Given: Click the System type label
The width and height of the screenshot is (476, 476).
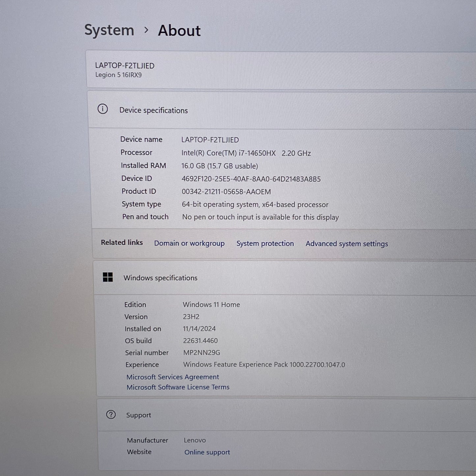Looking at the screenshot, I should pyautogui.click(x=141, y=204).
